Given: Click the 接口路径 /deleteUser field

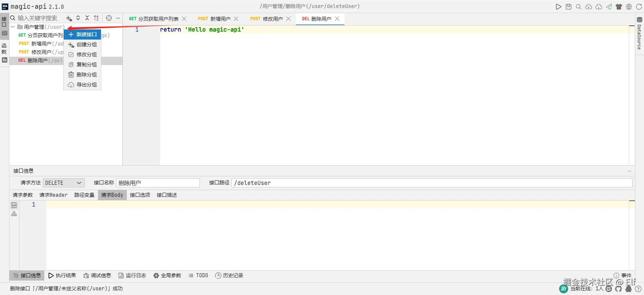Looking at the screenshot, I should click(432, 183).
